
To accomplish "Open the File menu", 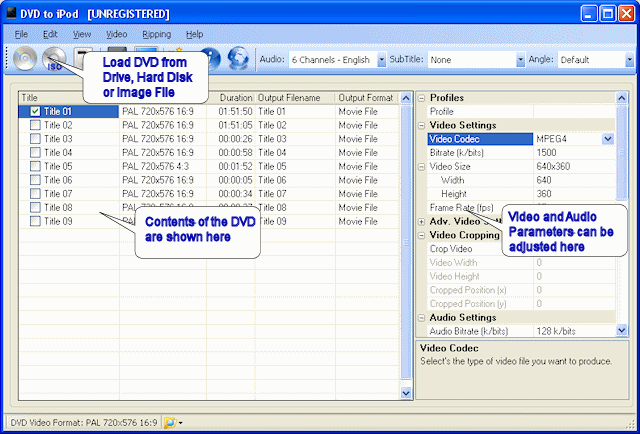I will (21, 34).
